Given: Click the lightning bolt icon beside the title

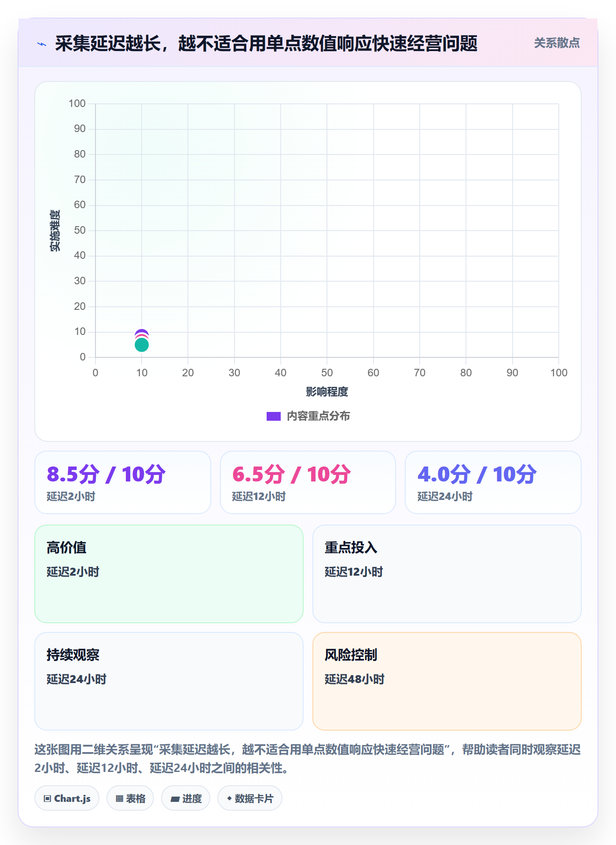Looking at the screenshot, I should 42,44.
